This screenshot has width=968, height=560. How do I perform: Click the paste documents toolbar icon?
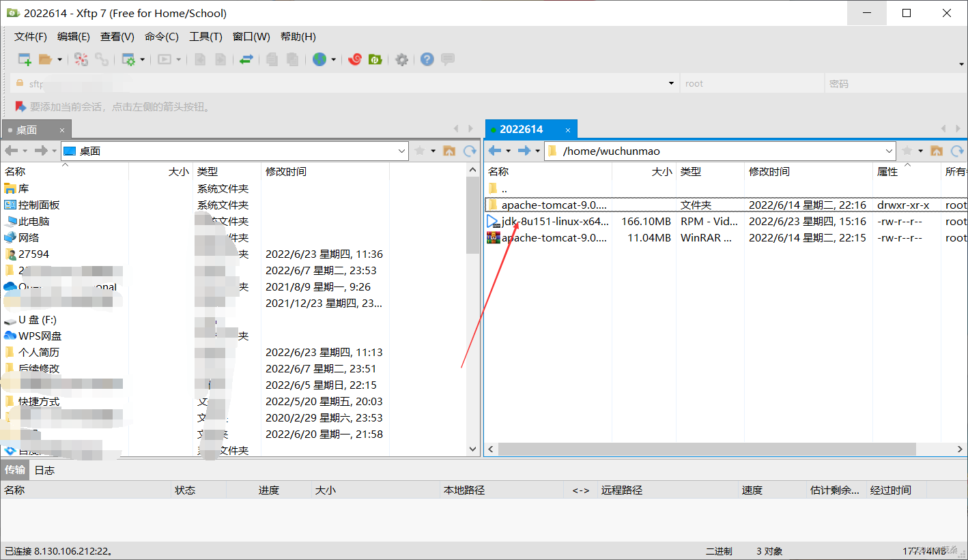pyautogui.click(x=293, y=59)
